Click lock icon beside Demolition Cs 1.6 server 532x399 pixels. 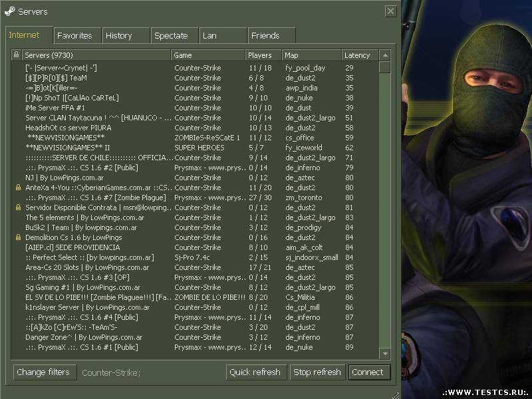tap(19, 237)
